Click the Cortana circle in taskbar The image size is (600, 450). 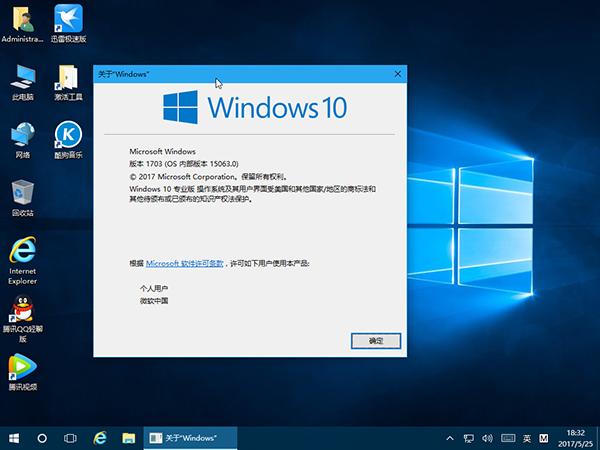pos(42,438)
